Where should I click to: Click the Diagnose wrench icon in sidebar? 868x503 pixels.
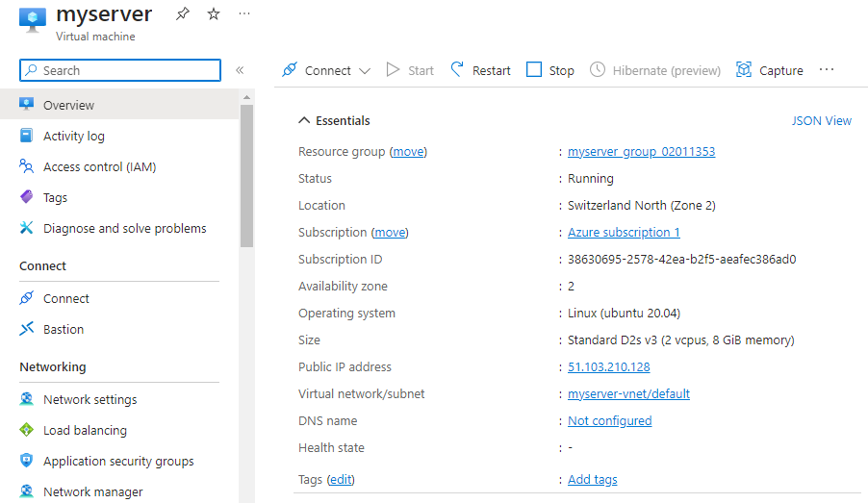point(27,228)
